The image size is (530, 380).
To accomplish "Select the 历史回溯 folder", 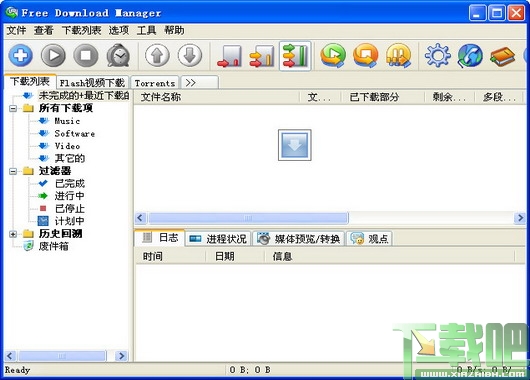I will (x=60, y=234).
